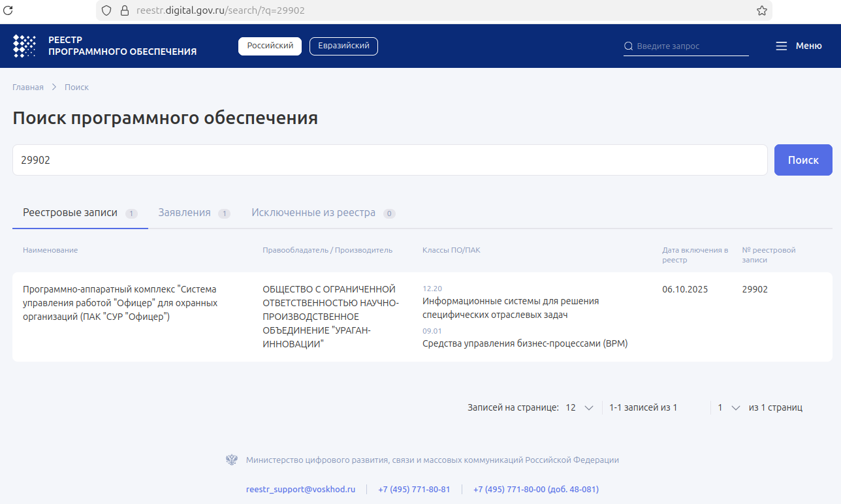Select the Российский registry toggle
Viewport: 841px width, 504px height.
pos(270,46)
